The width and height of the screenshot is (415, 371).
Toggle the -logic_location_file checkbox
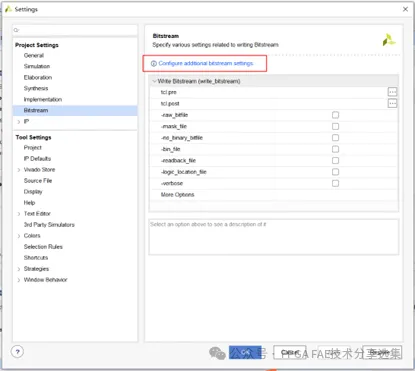tap(335, 172)
